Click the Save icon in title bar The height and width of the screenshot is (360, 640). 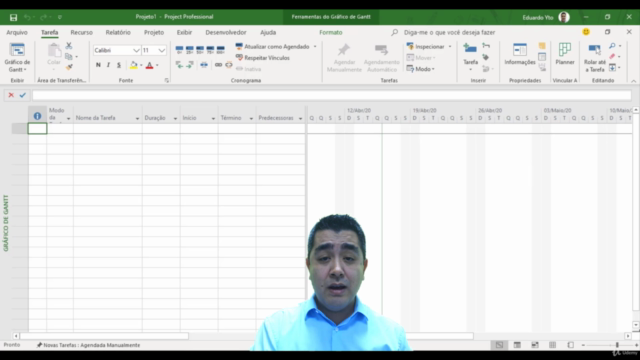[x=13, y=17]
